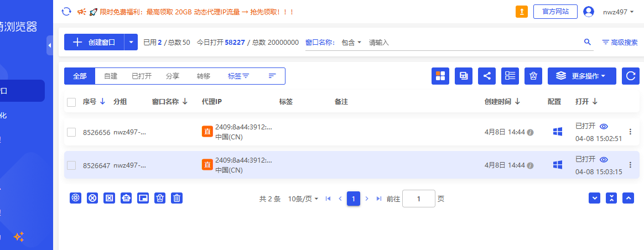Jump to last page arrow

(378, 199)
